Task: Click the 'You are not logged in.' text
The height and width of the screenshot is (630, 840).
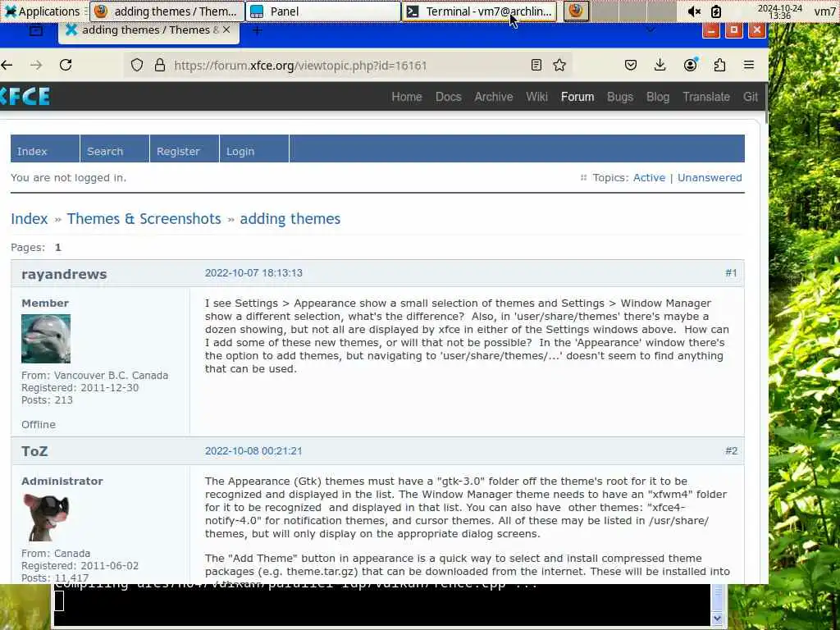Action: (69, 178)
